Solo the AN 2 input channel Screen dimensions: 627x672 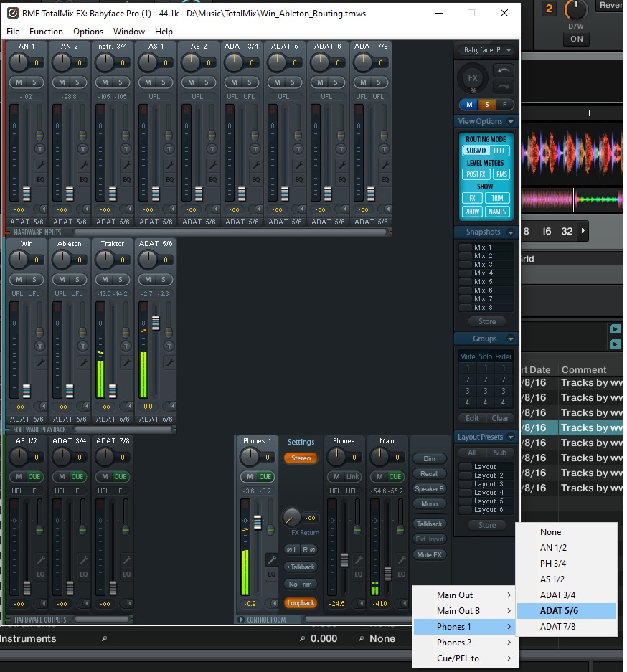click(x=77, y=82)
